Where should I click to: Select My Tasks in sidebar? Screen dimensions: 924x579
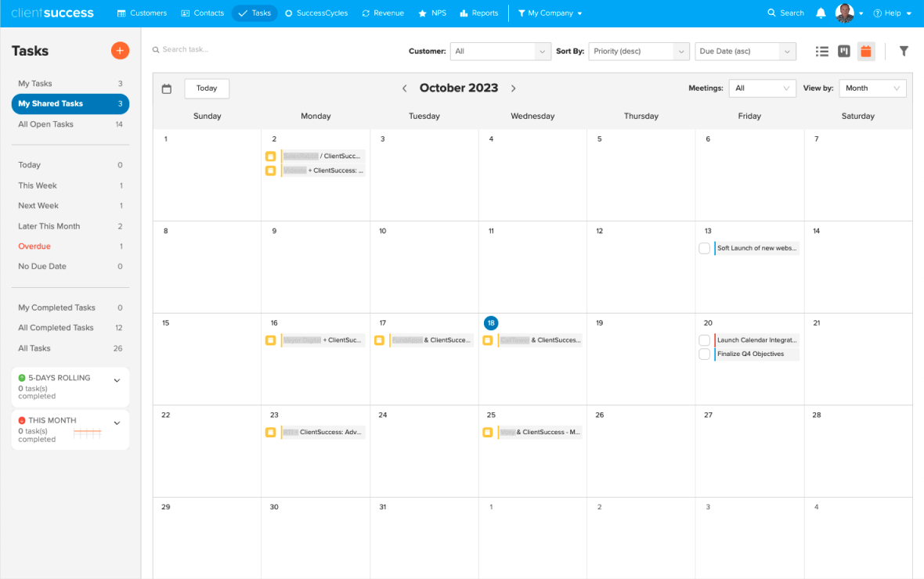click(x=70, y=83)
